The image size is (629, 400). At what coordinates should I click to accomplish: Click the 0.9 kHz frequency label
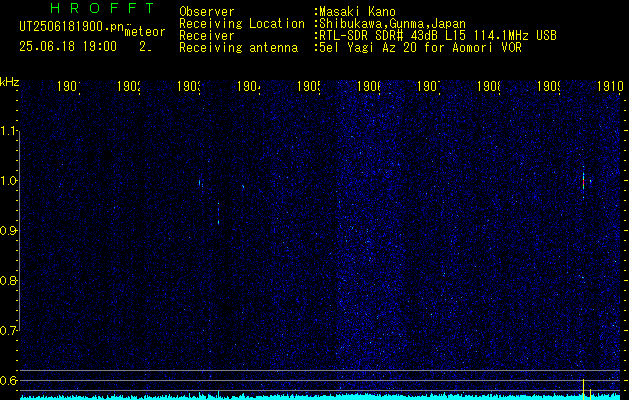pyautogui.click(x=9, y=231)
